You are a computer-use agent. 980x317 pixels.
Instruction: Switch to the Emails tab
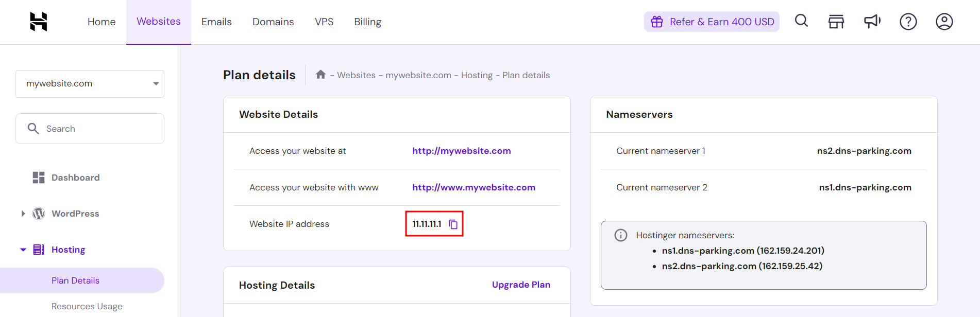pyautogui.click(x=216, y=22)
